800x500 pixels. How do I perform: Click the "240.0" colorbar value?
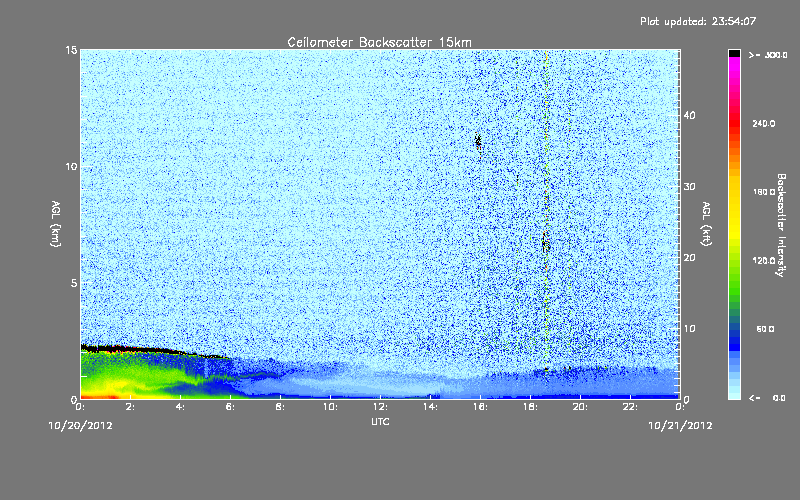click(x=764, y=123)
